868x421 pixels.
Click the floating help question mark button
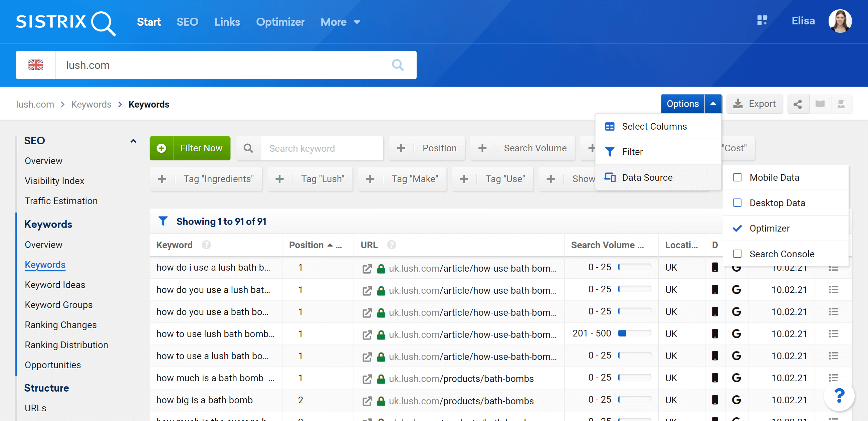pyautogui.click(x=839, y=395)
